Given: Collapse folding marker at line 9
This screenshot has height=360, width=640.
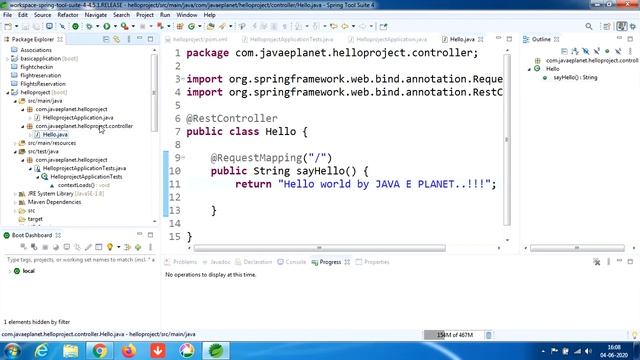Looking at the screenshot, I should point(183,157).
